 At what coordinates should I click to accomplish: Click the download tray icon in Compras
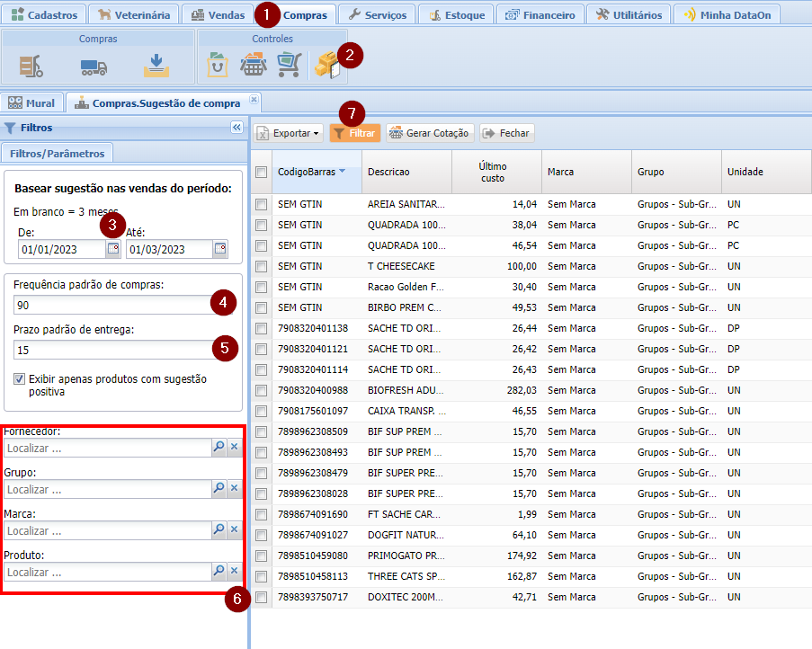tap(156, 66)
